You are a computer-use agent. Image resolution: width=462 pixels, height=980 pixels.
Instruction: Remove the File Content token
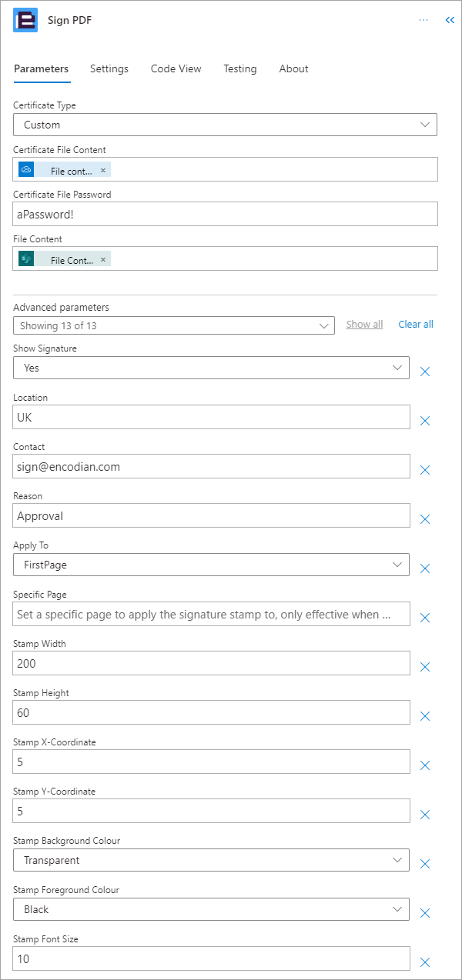coord(102,260)
